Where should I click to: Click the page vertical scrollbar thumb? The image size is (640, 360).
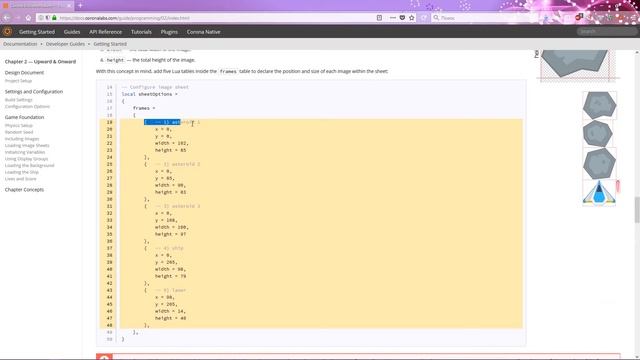(x=637, y=210)
